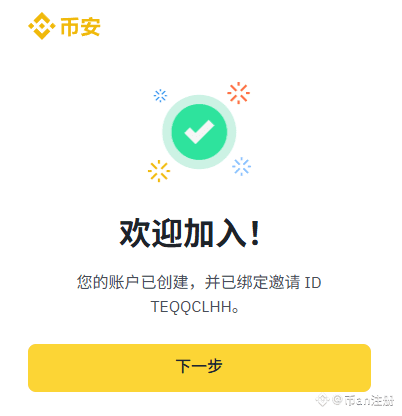Image resolution: width=402 pixels, height=416 pixels.
Task: Click the Binance diamond logo icon
Action: pyautogui.click(x=42, y=26)
